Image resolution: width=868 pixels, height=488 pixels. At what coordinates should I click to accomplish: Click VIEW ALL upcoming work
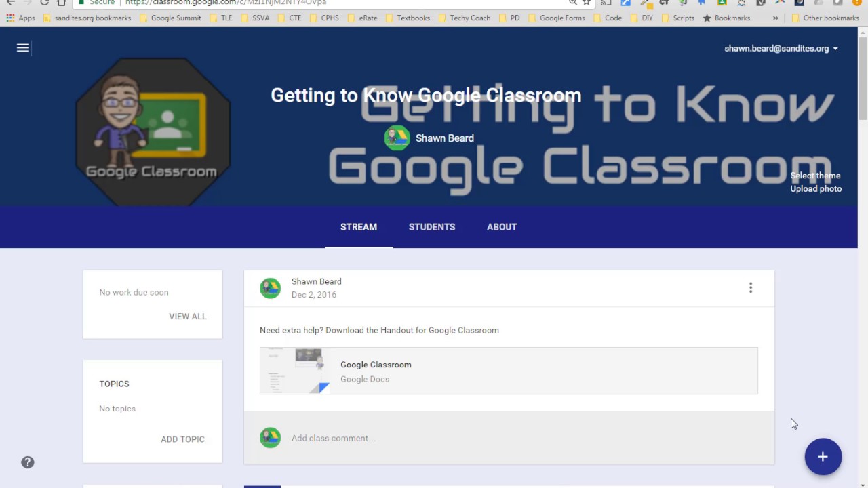tap(188, 317)
